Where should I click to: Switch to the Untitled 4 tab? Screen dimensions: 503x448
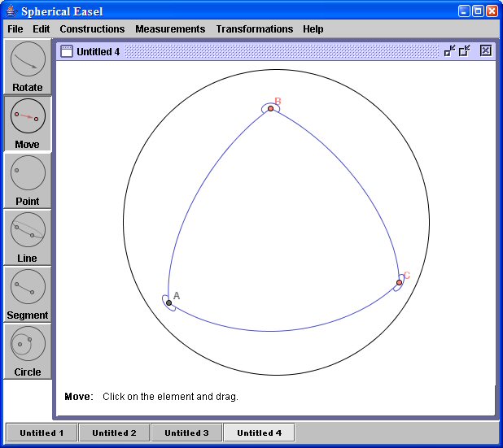tap(259, 433)
